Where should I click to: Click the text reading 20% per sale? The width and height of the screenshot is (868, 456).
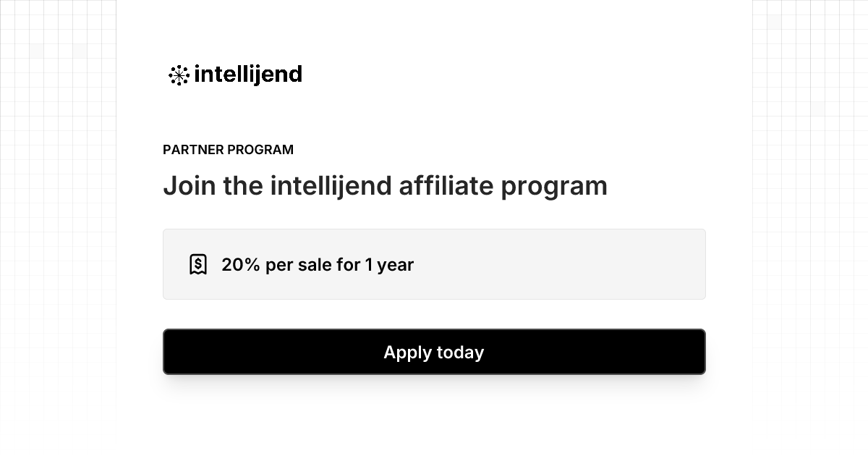318,265
